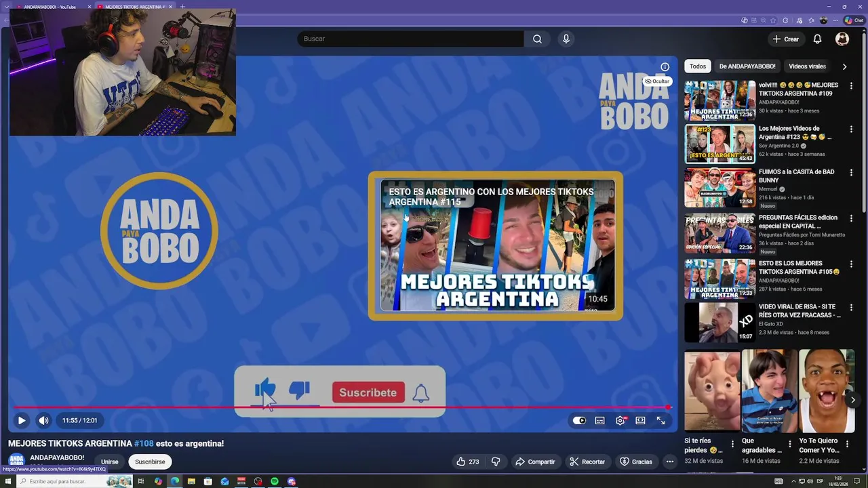This screenshot has height=488, width=868.
Task: Click the YouTube Buscar search field
Action: (410, 39)
